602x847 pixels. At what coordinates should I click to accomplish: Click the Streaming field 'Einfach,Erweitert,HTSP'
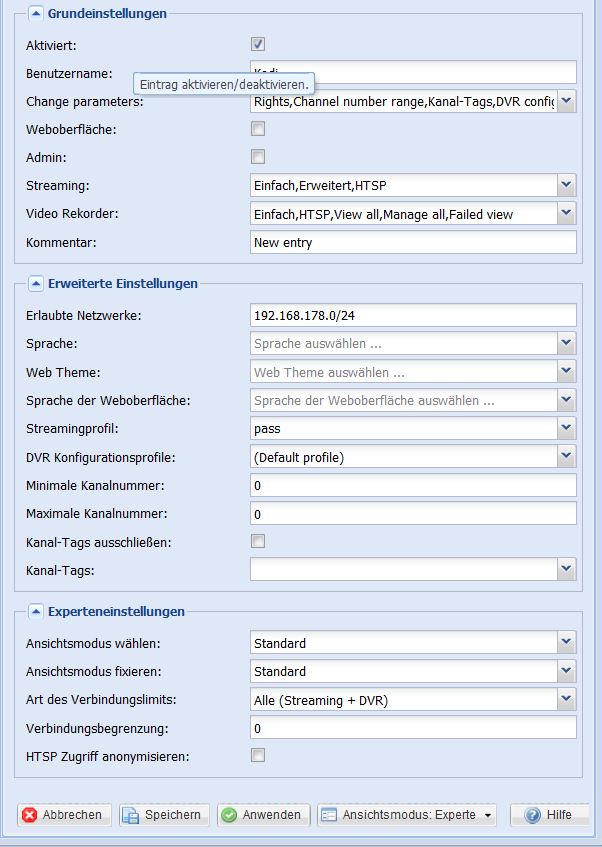404,185
